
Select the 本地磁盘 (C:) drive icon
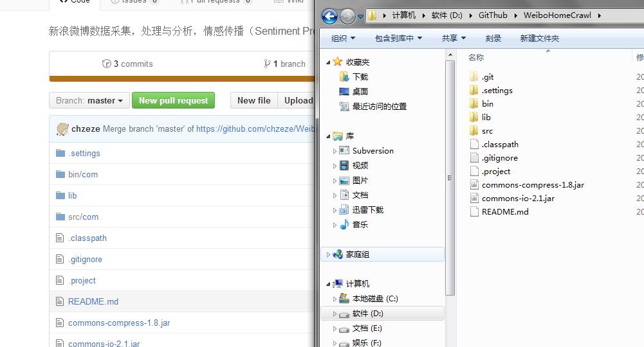coord(344,299)
